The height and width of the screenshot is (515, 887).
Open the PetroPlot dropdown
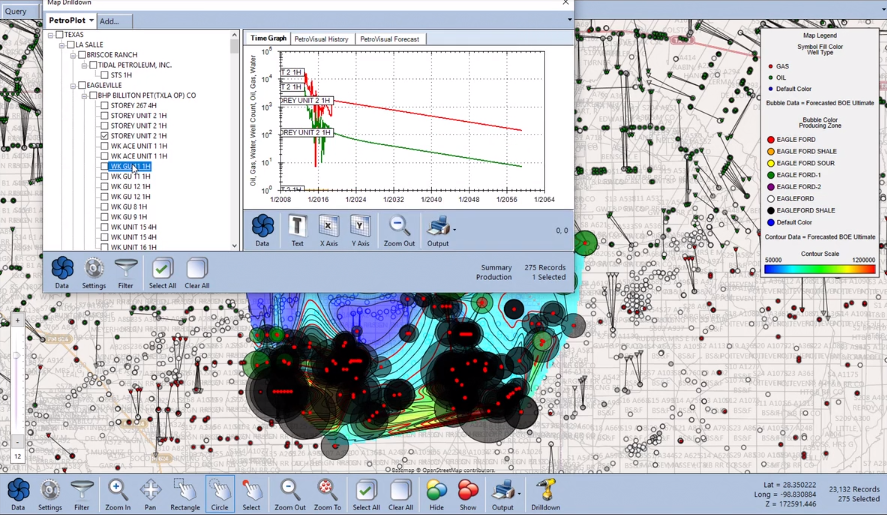click(70, 20)
